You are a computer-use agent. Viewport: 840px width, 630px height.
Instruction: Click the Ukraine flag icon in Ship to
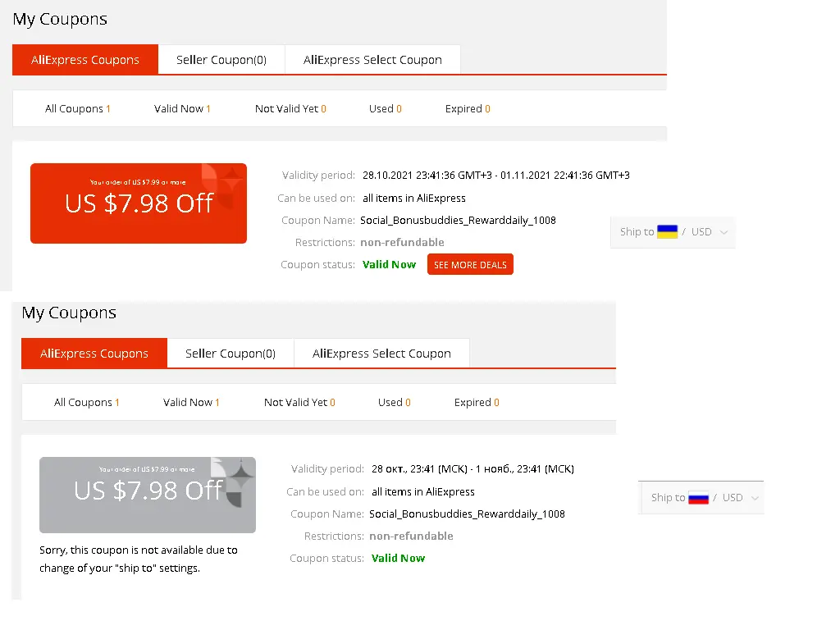(x=667, y=232)
